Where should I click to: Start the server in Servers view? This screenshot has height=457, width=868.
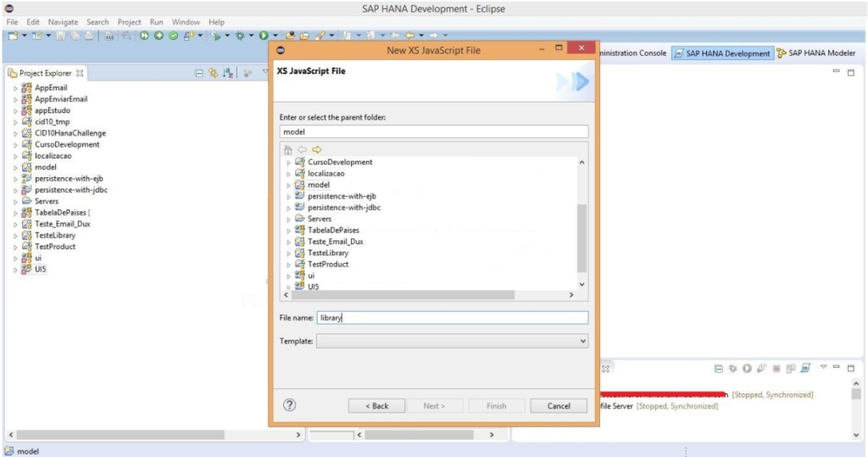[x=747, y=368]
